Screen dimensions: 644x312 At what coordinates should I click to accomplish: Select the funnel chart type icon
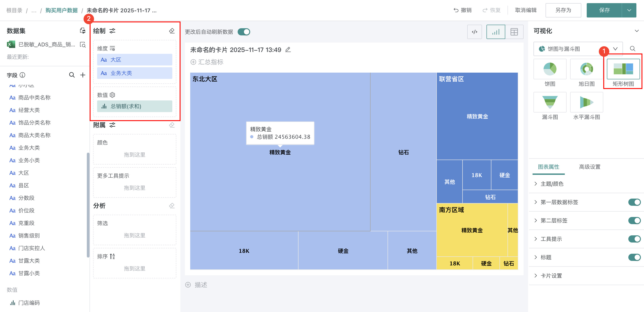tap(550, 102)
